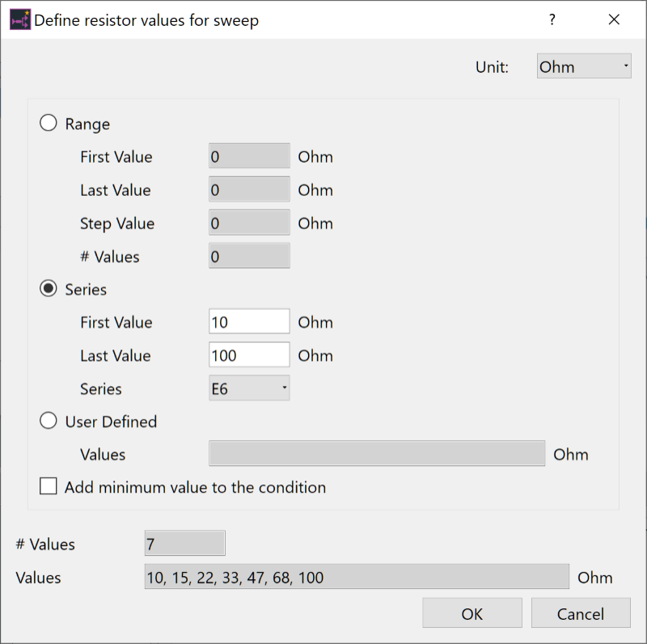This screenshot has height=644, width=647.
Task: Click the resulting Values list field
Action: pyautogui.click(x=356, y=578)
